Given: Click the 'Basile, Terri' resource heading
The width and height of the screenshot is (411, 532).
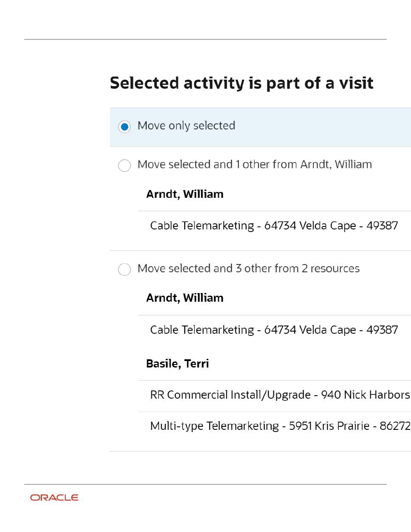Looking at the screenshot, I should click(x=177, y=364).
